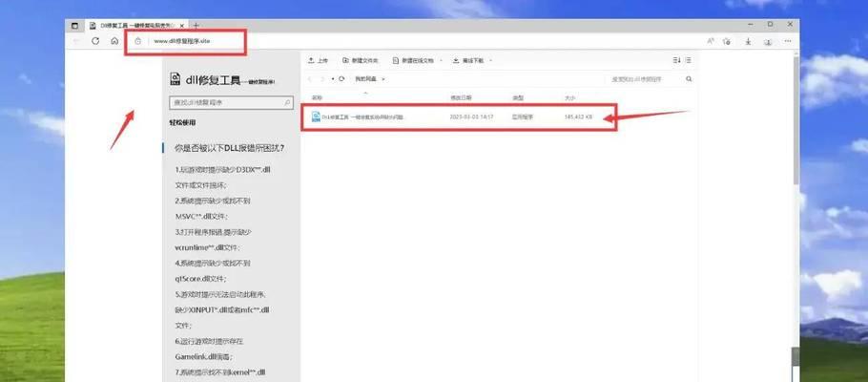Open a new browser tab

tap(196, 26)
